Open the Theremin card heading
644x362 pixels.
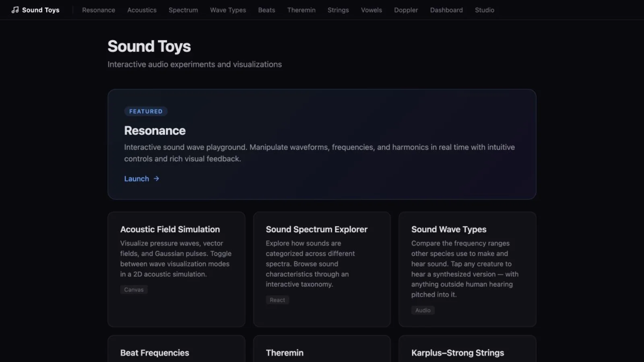[285, 353]
